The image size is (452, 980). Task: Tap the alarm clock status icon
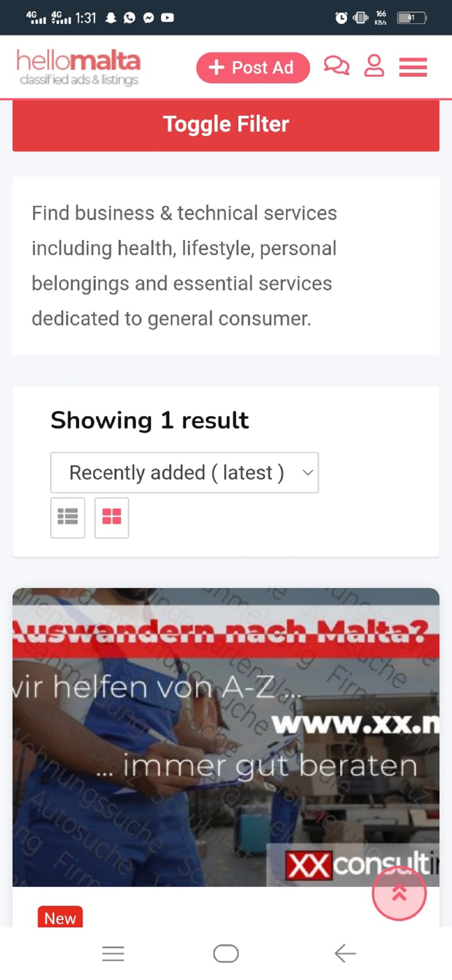[x=341, y=18]
